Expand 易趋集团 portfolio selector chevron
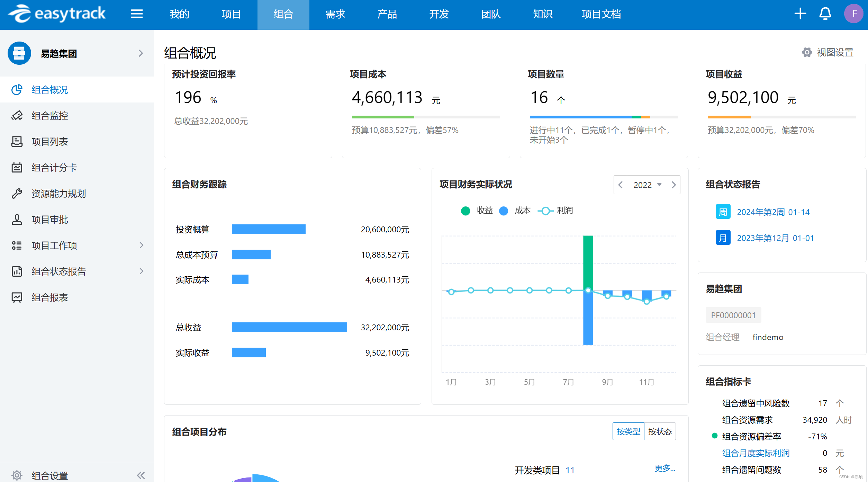Screen dimensions: 868x482 (x=141, y=53)
